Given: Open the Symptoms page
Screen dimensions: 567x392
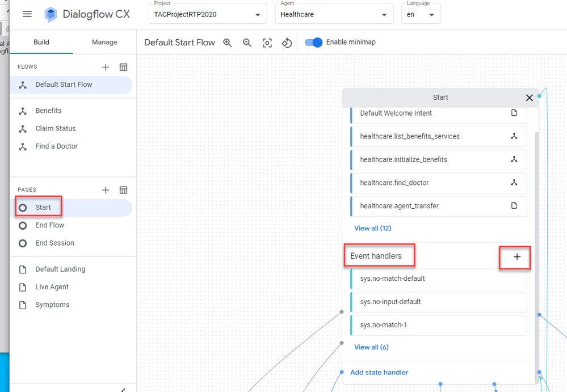Looking at the screenshot, I should pos(72,305).
